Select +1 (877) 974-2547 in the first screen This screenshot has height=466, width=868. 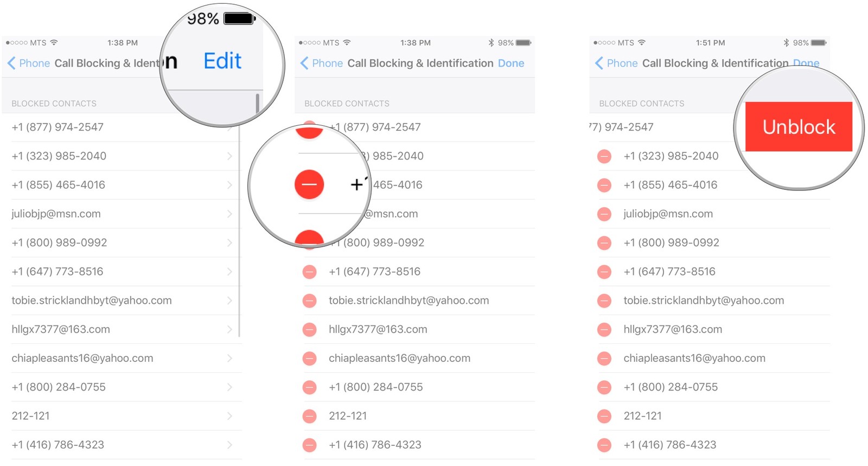(58, 127)
